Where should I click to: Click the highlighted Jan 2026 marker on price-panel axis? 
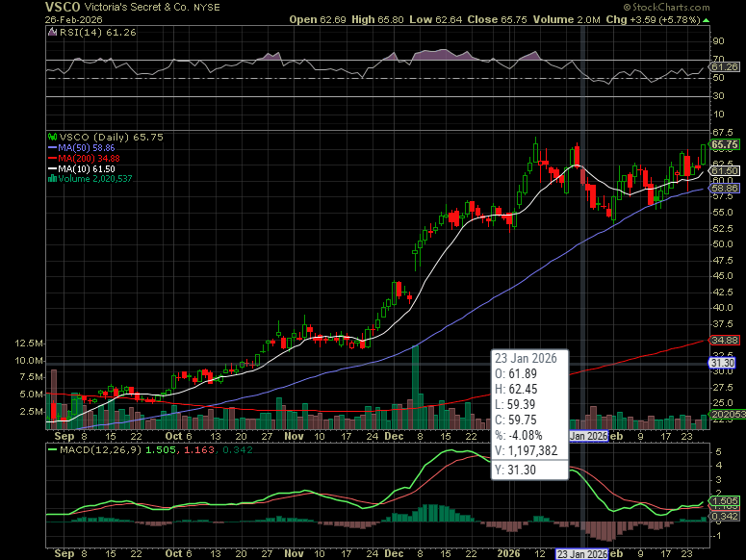click(x=588, y=436)
